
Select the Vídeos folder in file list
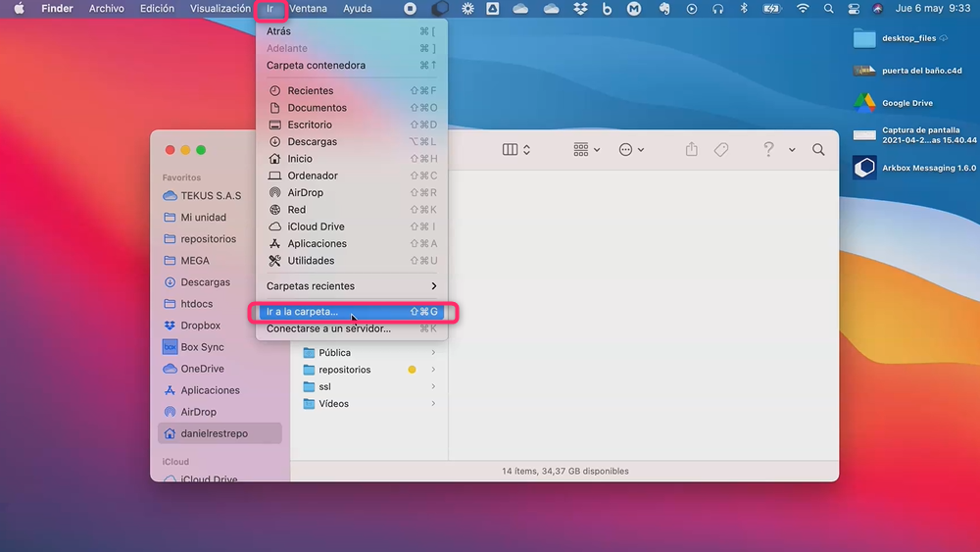(333, 404)
